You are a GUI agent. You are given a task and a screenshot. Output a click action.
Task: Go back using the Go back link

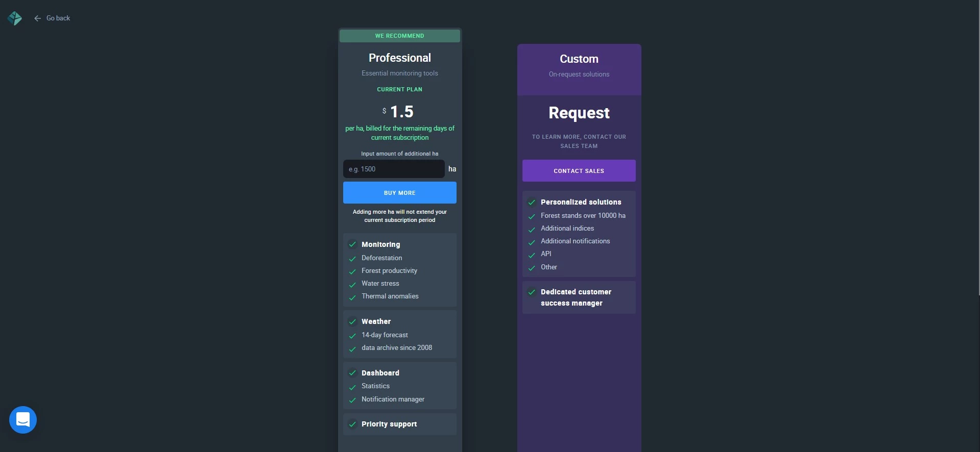pyautogui.click(x=58, y=18)
